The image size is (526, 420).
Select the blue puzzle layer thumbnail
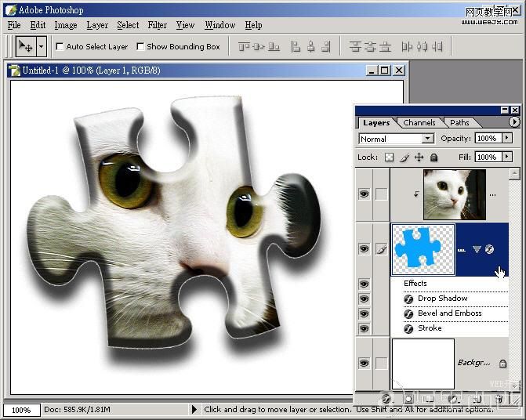423,250
